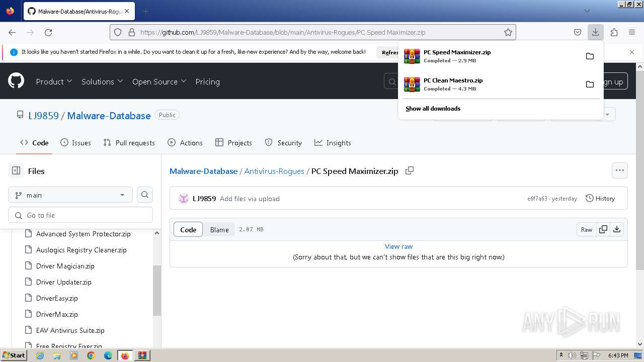This screenshot has width=644, height=362.
Task: Click the padlock site information icon
Action: (x=132, y=32)
